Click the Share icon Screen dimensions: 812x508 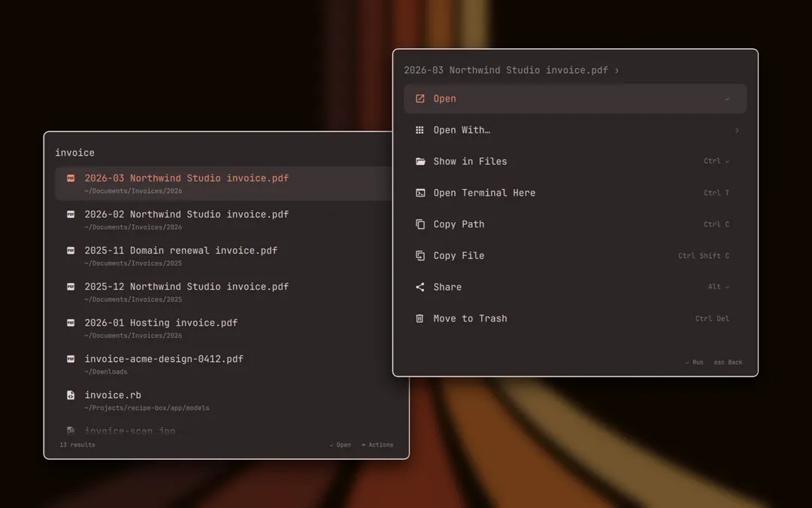(x=420, y=287)
